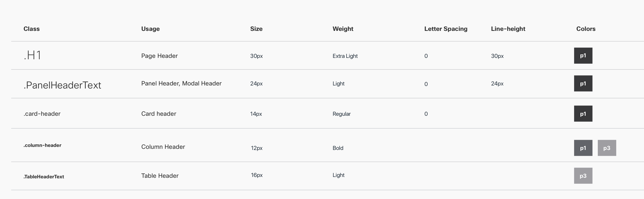Click the p1 swatch in .column-header row

click(583, 148)
